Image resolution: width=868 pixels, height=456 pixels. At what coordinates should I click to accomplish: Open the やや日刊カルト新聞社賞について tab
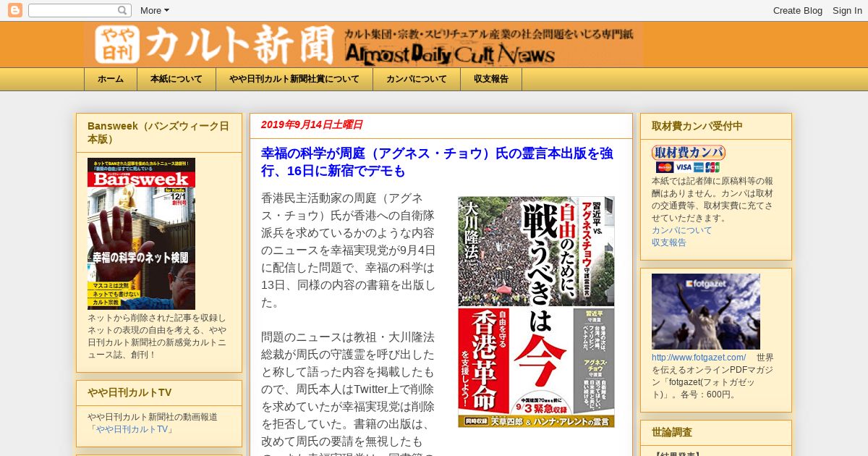click(294, 79)
